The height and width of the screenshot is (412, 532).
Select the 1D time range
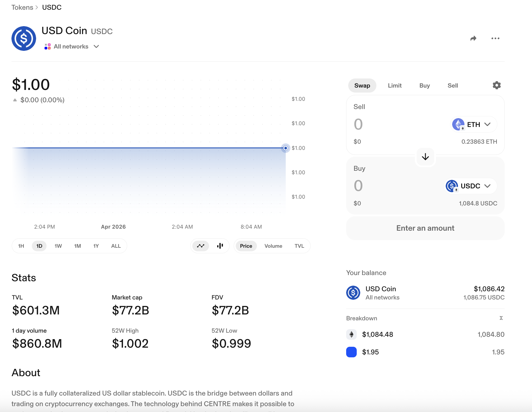39,246
